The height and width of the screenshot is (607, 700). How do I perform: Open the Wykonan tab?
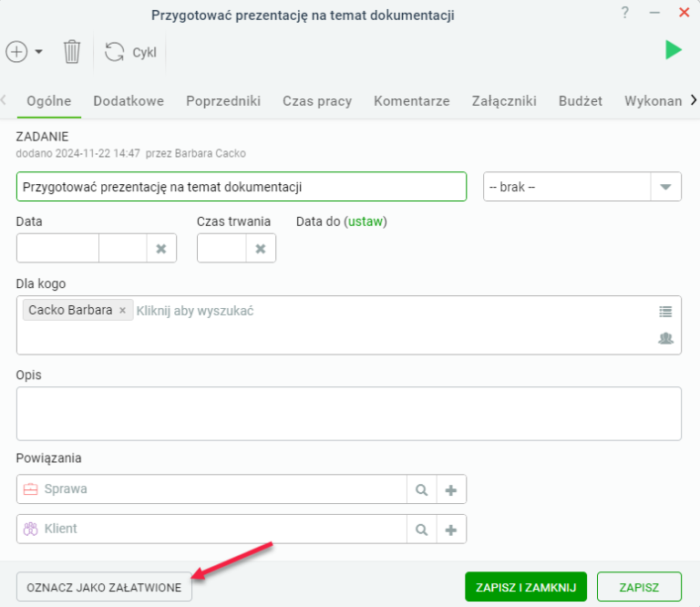[x=654, y=101]
